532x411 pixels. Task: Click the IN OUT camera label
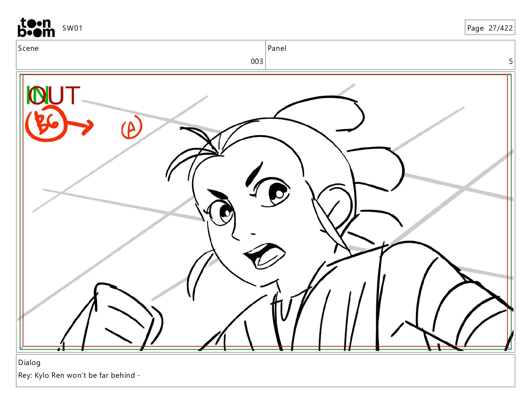coord(53,95)
